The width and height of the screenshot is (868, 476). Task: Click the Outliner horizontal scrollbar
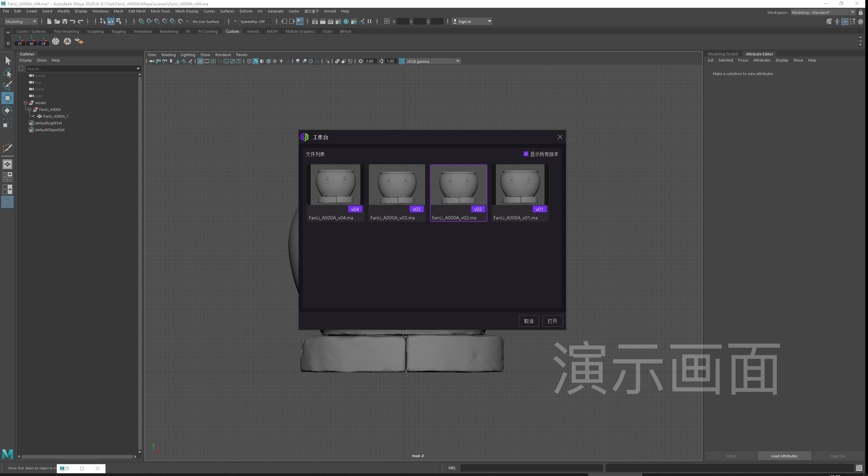[77, 456]
